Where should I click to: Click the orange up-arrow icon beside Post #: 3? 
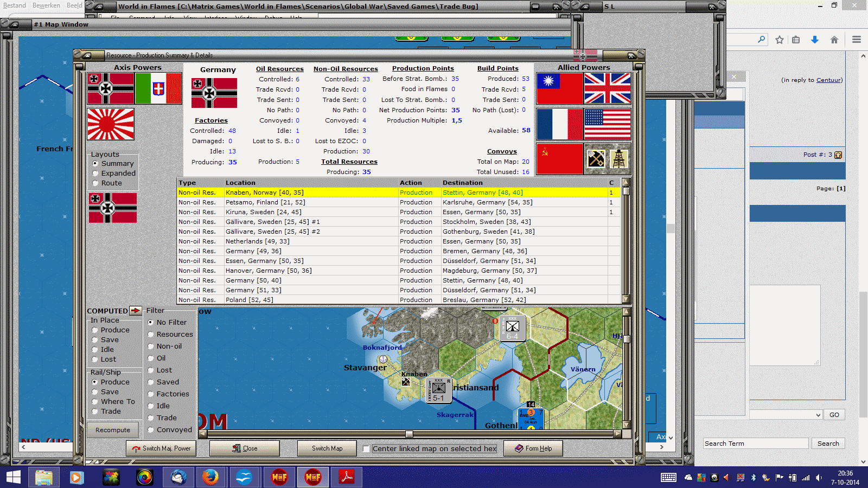tap(838, 155)
